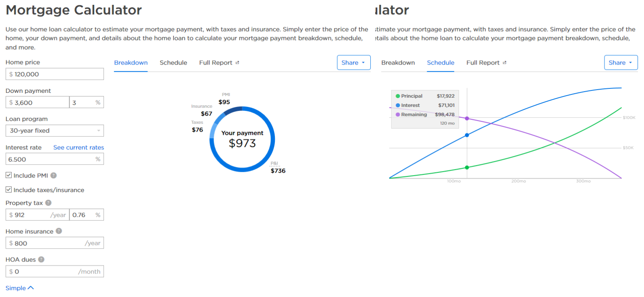Click the property tax yearly amount field
This screenshot has height=297, width=644.
click(x=37, y=215)
